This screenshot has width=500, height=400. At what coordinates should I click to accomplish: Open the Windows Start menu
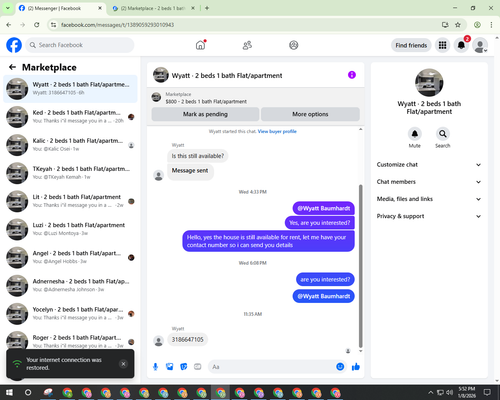pos(9,392)
